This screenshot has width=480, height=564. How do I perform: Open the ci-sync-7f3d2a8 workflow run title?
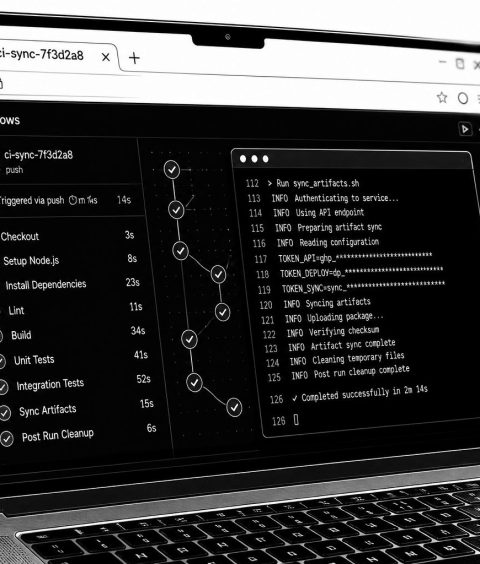click(x=39, y=155)
